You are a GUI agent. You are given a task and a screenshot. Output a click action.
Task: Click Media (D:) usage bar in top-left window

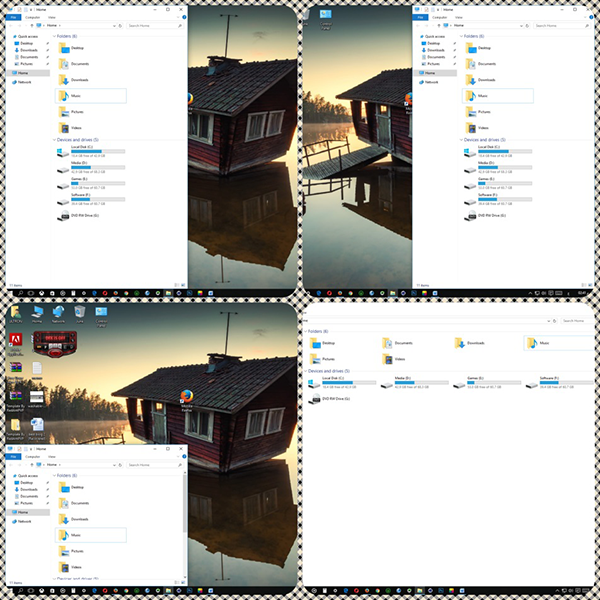[98, 167]
